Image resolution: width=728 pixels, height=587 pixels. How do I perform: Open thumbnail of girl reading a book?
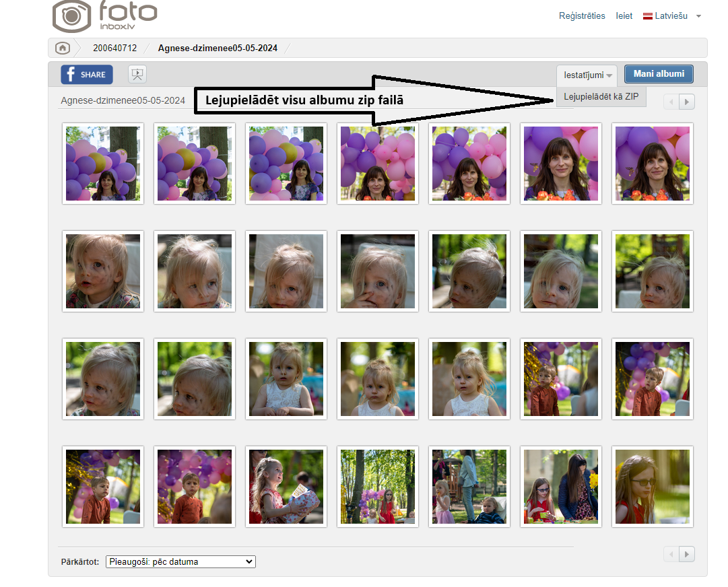[x=286, y=487]
